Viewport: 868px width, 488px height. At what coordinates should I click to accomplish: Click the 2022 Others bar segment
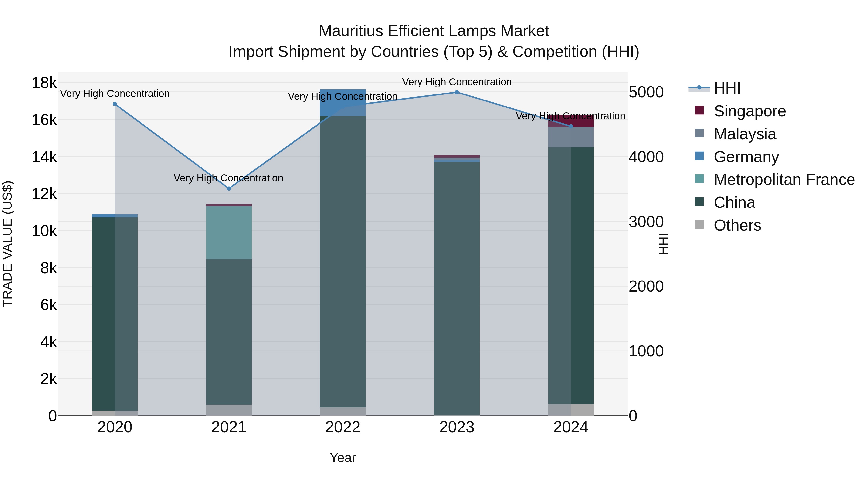(343, 411)
